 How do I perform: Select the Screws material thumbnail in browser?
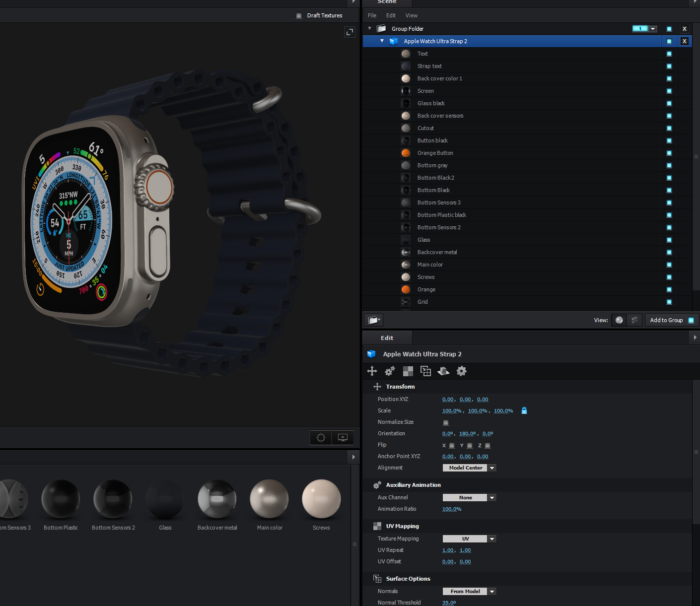click(321, 499)
